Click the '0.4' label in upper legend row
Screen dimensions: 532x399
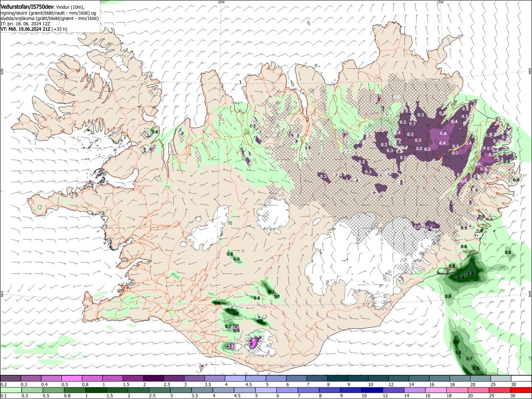44,384
